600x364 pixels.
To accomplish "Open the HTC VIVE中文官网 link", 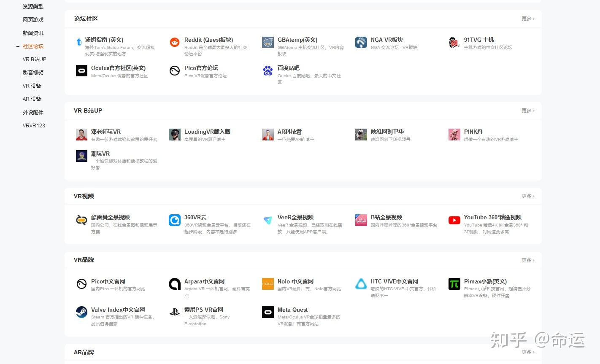I will click(x=395, y=281).
